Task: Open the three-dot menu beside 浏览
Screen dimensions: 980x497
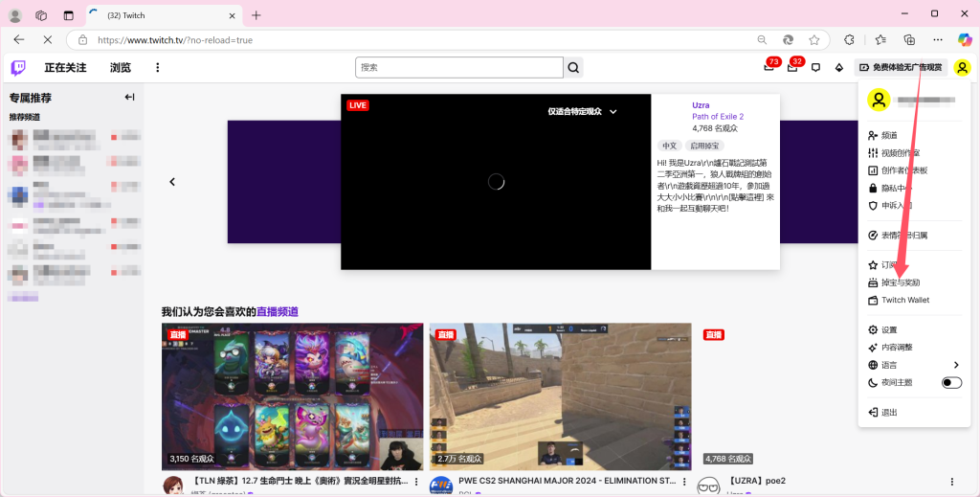Action: [158, 68]
